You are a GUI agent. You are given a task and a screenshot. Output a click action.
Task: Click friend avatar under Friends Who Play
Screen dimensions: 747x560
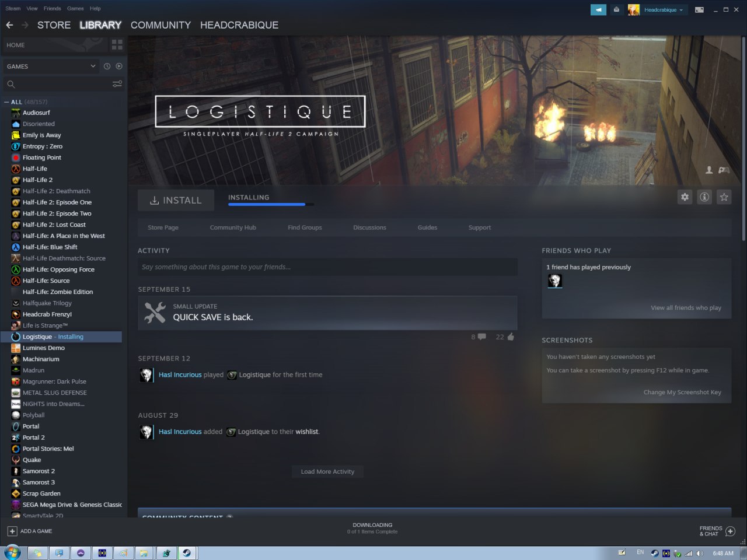(x=554, y=281)
